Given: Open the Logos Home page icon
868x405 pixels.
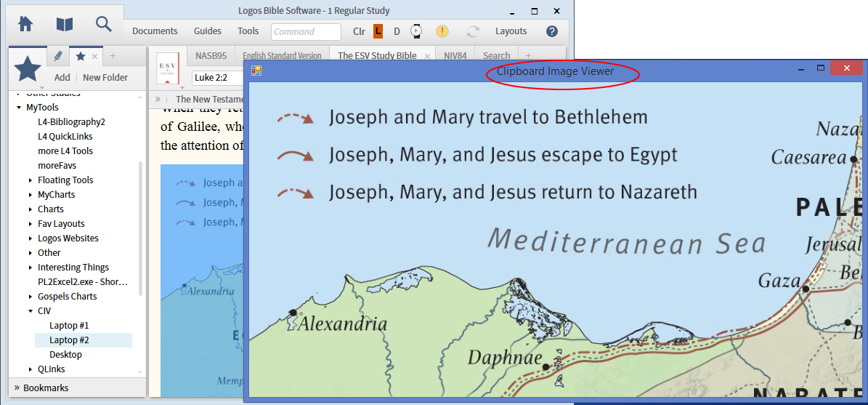Looking at the screenshot, I should (x=27, y=25).
